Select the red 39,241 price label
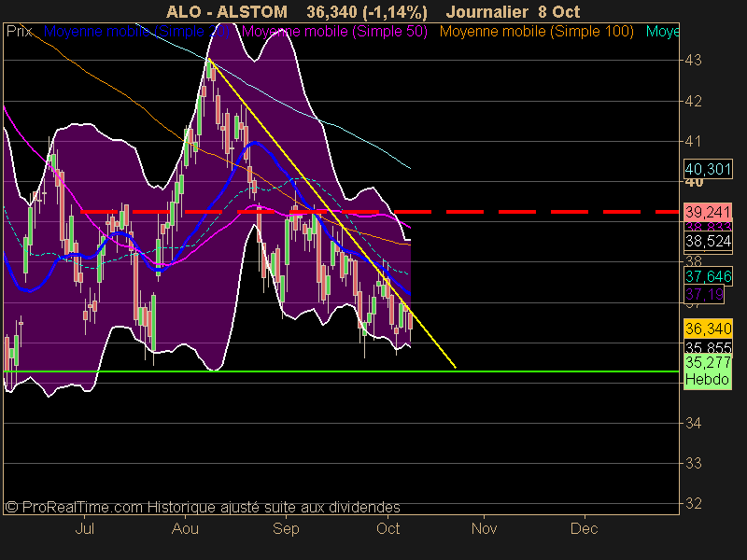 (x=708, y=212)
